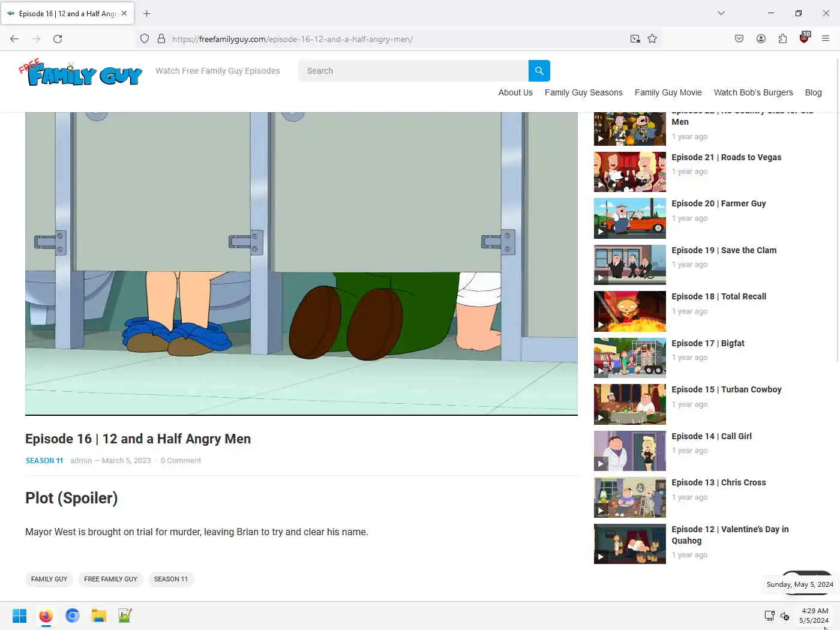Open Episode 18 Total Recall link
Screen dimensions: 840x630
719,296
